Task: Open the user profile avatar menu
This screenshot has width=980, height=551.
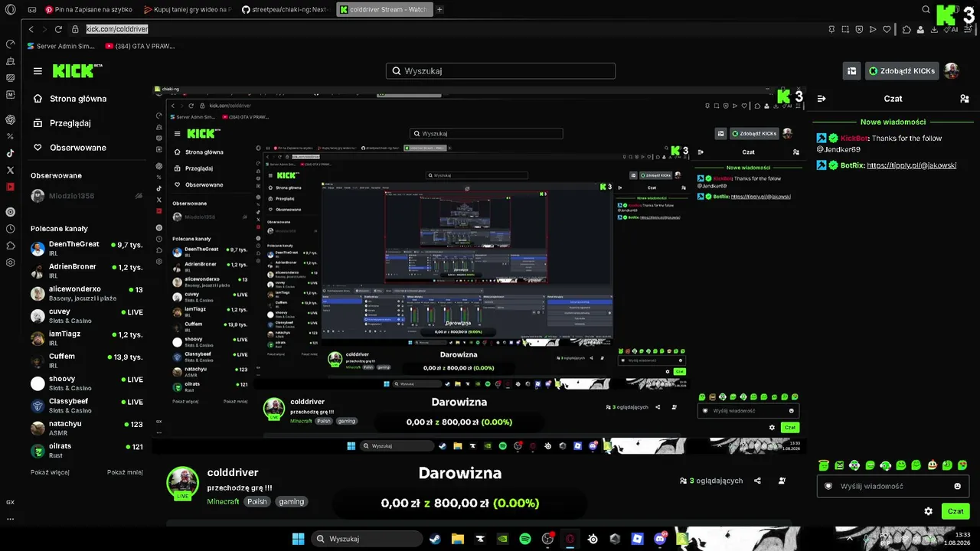Action: pyautogui.click(x=952, y=71)
